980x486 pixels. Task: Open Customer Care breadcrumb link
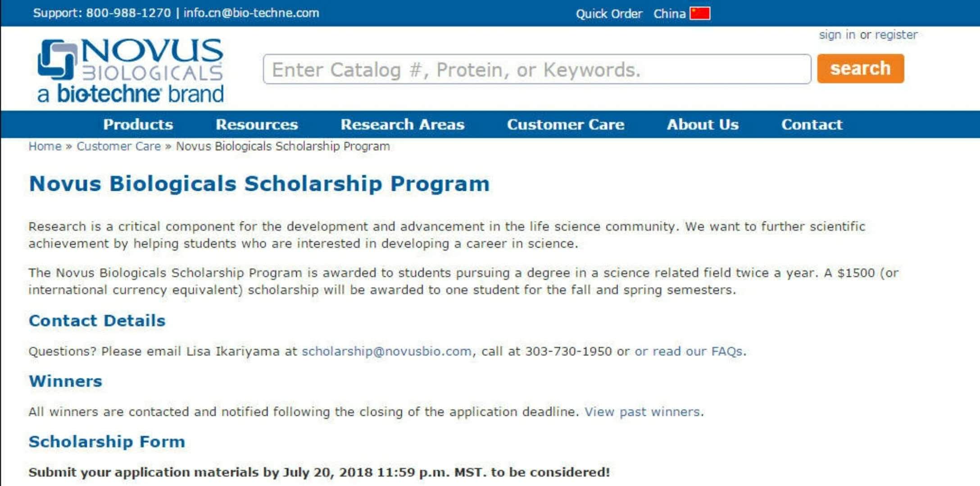click(118, 146)
